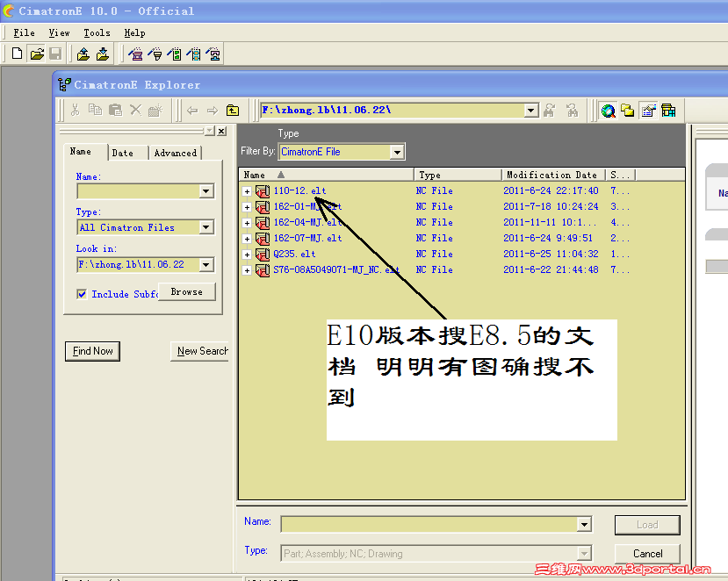Expand the S76-08A5049071-MJ_NC.elt row
Image resolution: width=728 pixels, height=581 pixels.
click(x=247, y=270)
